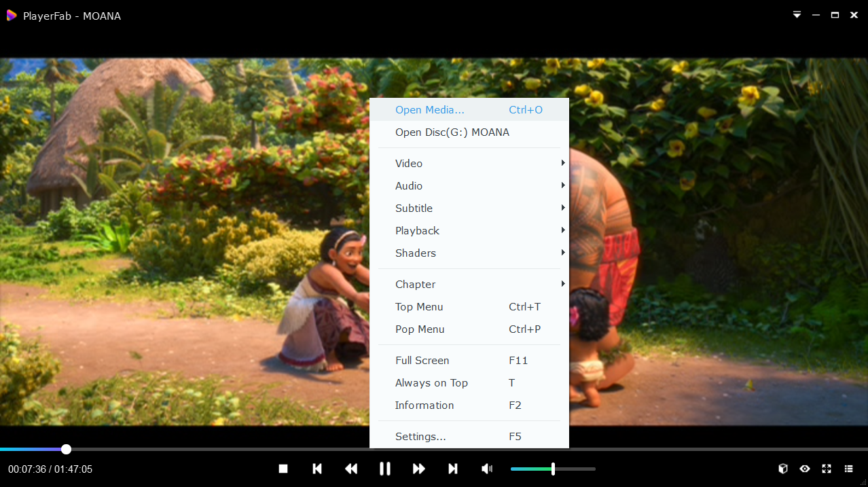
Task: Choose Open Media... from the context menu
Action: coord(469,110)
